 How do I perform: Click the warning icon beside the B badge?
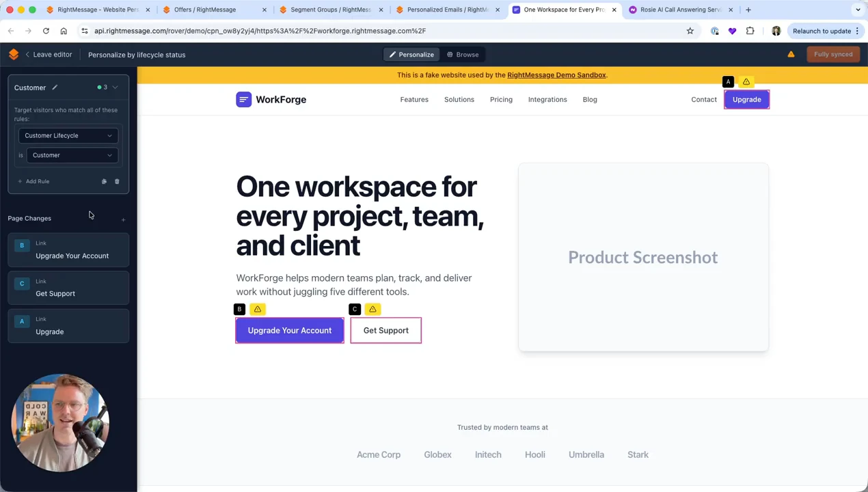258,310
